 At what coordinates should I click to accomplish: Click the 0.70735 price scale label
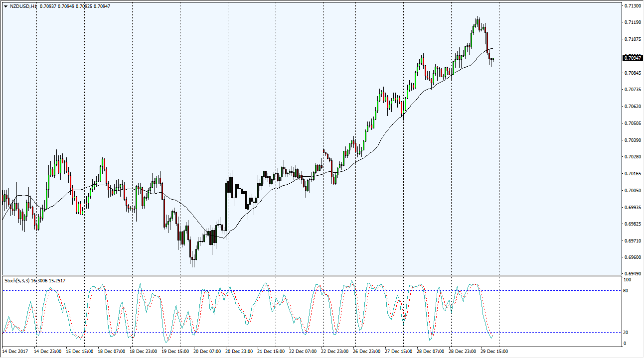click(632, 90)
